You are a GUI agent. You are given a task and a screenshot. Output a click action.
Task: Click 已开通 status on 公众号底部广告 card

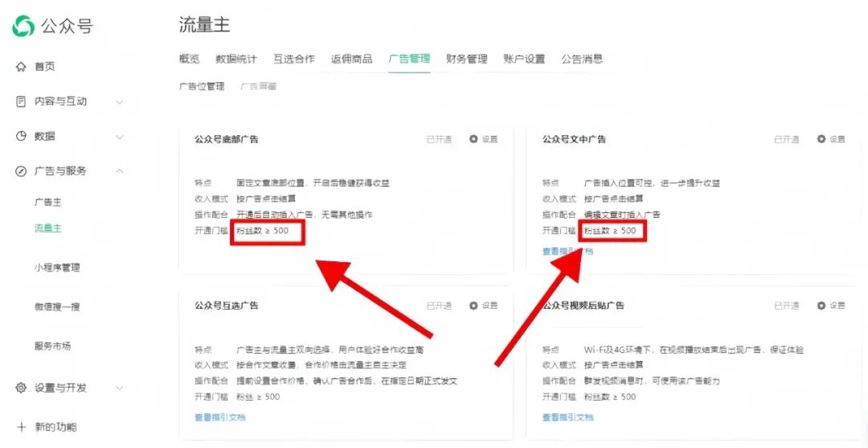pyautogui.click(x=439, y=139)
